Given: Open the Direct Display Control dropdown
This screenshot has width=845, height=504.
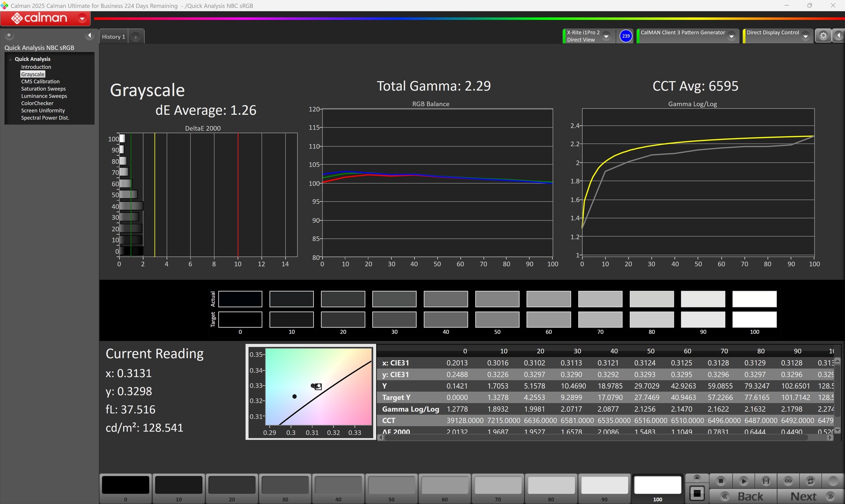Looking at the screenshot, I should coord(805,37).
